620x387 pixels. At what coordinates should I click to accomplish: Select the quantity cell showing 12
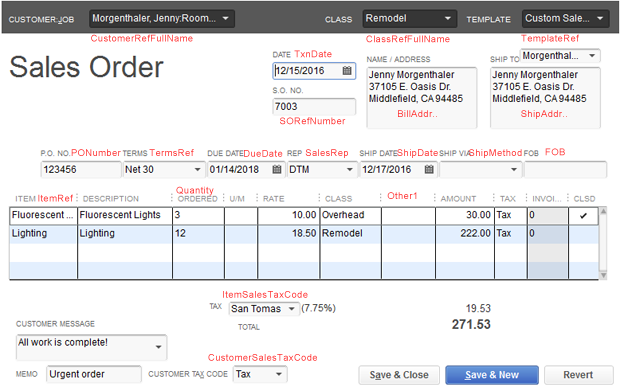tap(198, 234)
